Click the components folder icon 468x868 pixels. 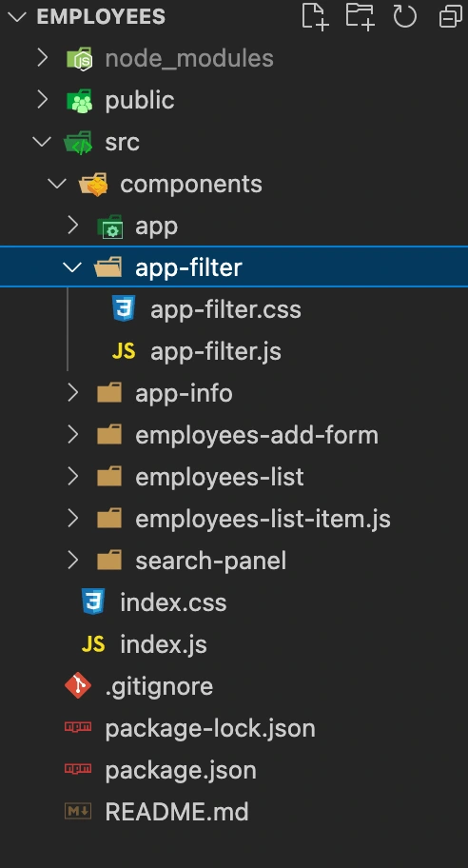pyautogui.click(x=93, y=185)
